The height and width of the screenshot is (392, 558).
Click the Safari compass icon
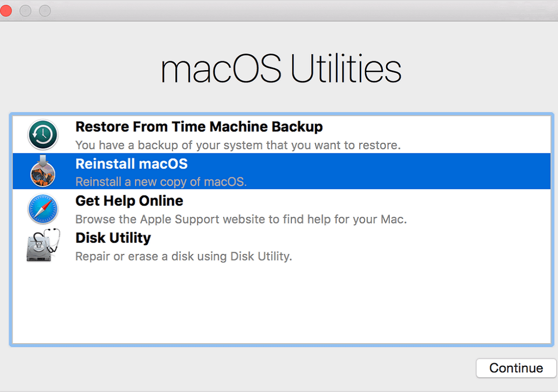tap(43, 209)
